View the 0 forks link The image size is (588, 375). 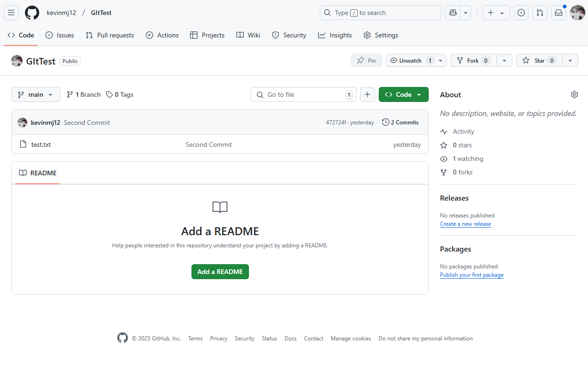point(457,173)
